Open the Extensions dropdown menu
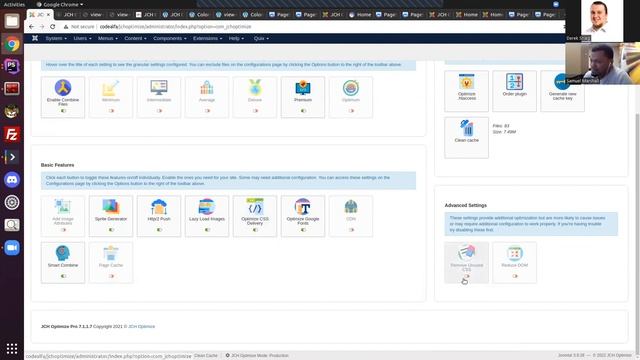Viewport: 640px width, 360px height. click(207, 38)
